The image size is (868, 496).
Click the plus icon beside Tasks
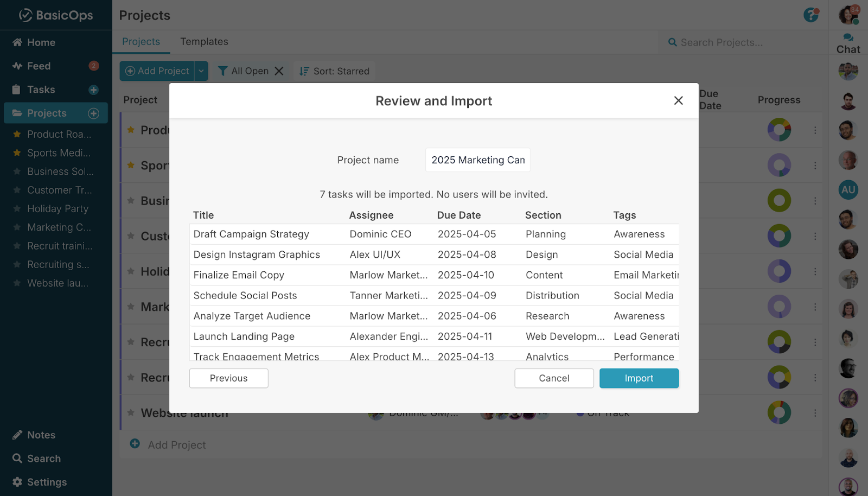[x=93, y=90]
